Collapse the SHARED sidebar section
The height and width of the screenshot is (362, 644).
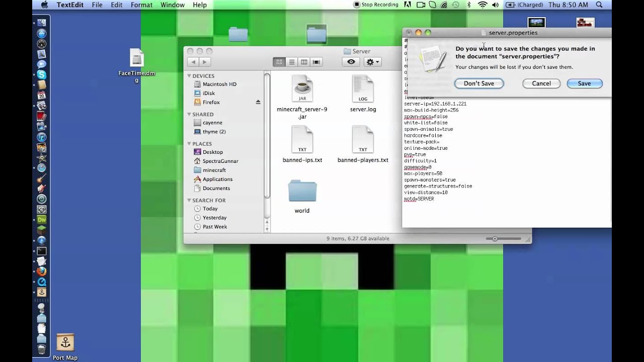coord(189,115)
